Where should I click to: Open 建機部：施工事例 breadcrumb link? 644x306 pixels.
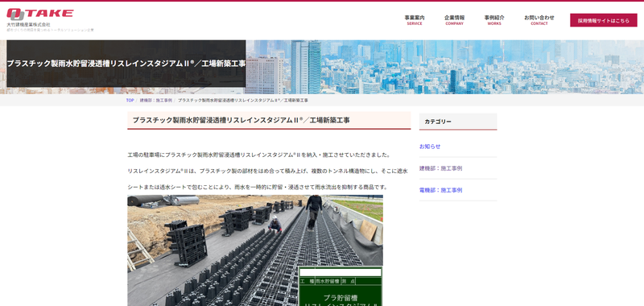[x=155, y=100]
